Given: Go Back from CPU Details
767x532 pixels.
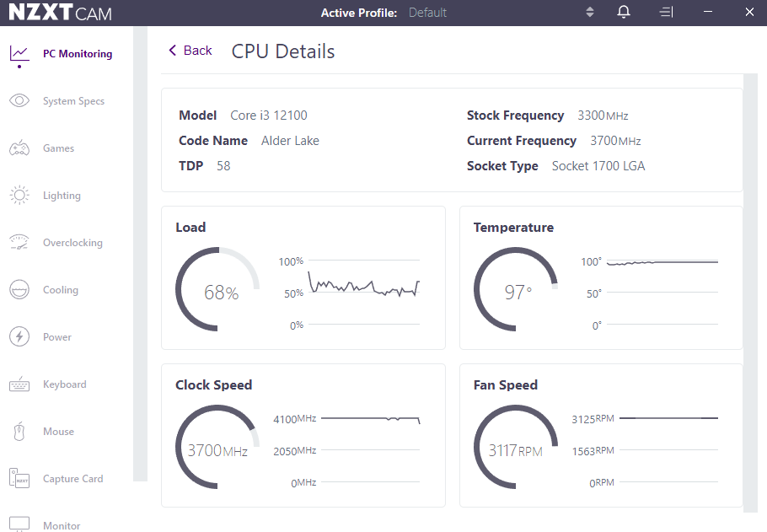Looking at the screenshot, I should pos(190,51).
